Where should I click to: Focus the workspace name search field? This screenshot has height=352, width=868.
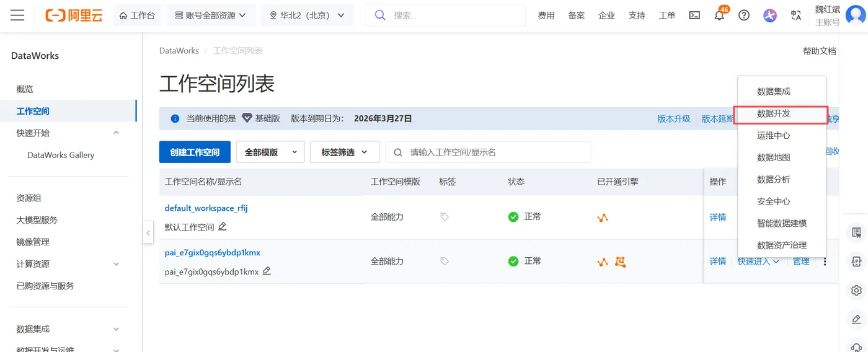pyautogui.click(x=488, y=152)
